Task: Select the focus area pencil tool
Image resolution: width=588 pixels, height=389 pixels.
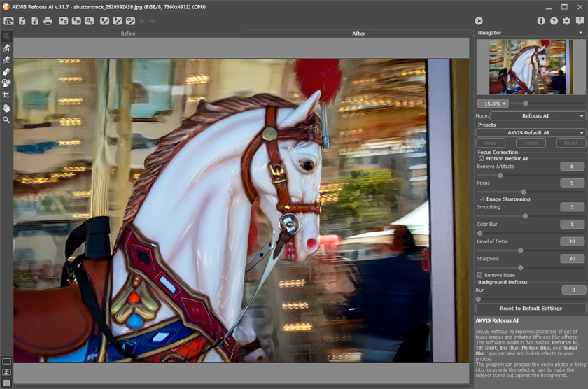Action: click(x=6, y=48)
